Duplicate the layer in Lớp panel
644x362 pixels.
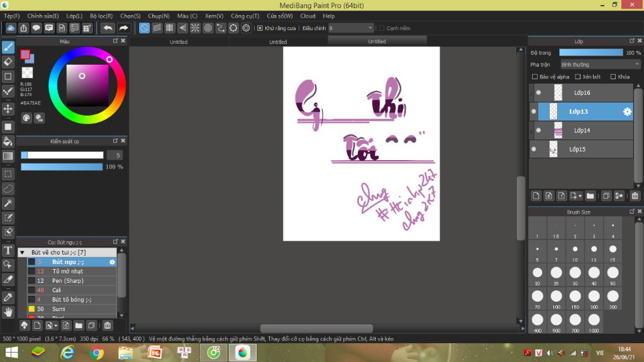click(606, 196)
